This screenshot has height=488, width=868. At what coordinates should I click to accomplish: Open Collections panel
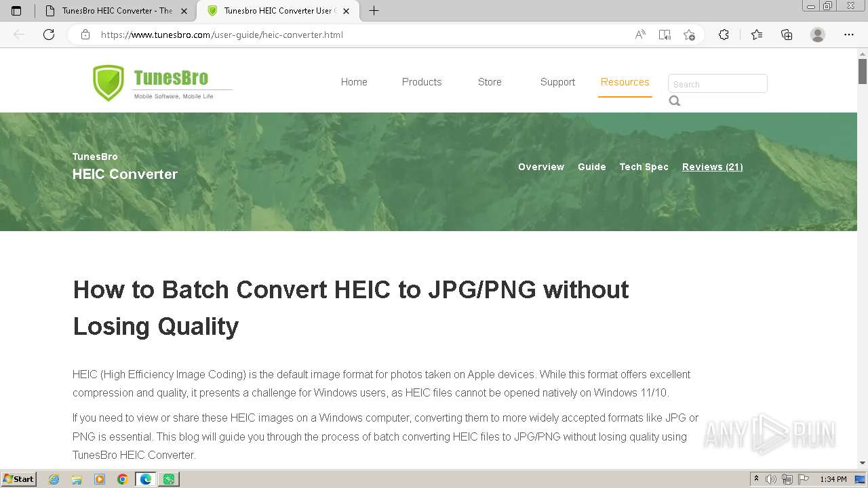[787, 35]
